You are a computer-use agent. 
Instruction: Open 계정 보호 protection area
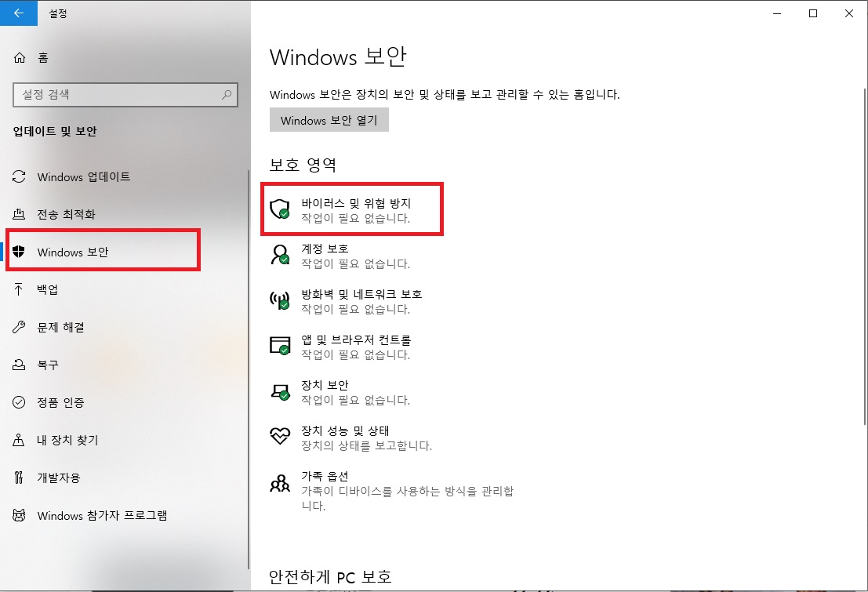click(x=340, y=256)
